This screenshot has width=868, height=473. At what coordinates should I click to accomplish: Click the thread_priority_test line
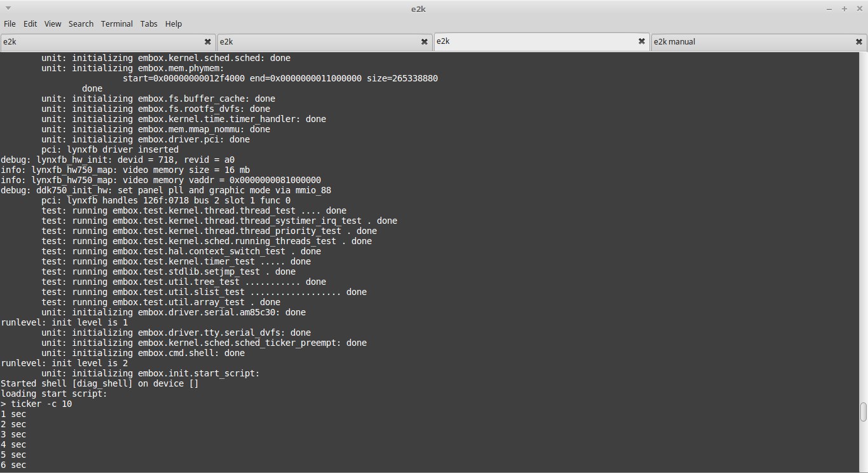click(209, 231)
